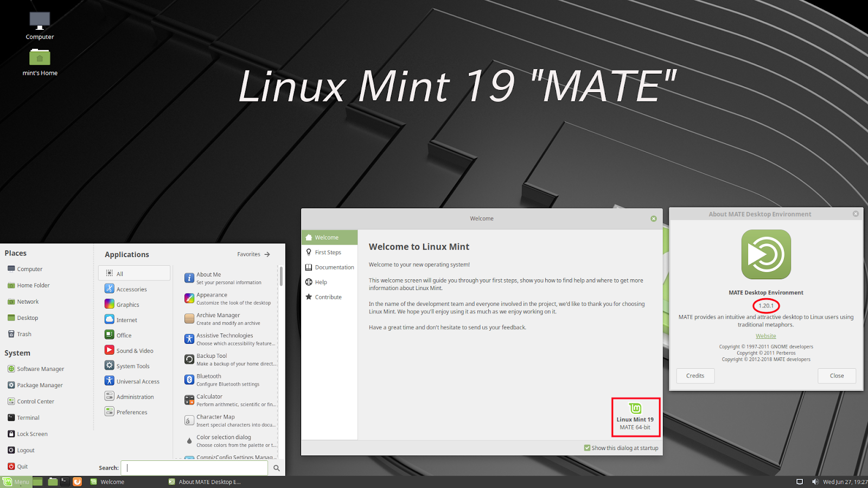
Task: Open the Contribute section
Action: point(328,297)
